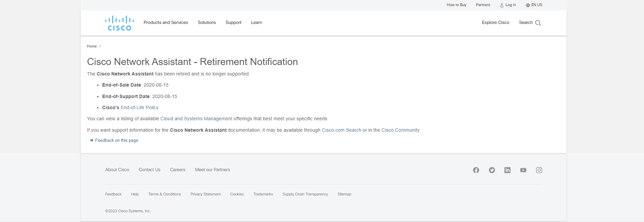
Task: Open Cisco's Instagram page icon
Action: (x=539, y=170)
